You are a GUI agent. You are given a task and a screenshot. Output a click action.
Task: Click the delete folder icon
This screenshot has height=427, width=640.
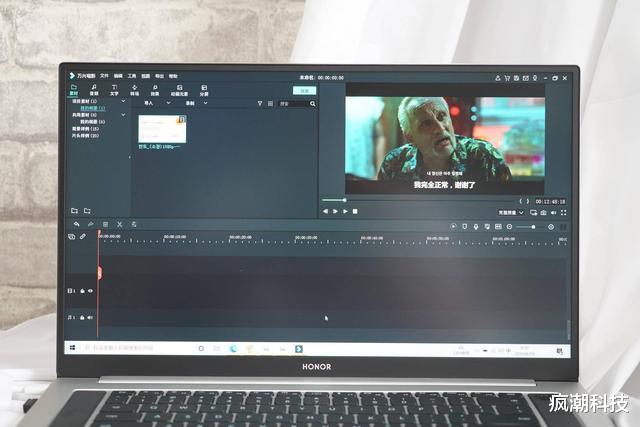87,211
